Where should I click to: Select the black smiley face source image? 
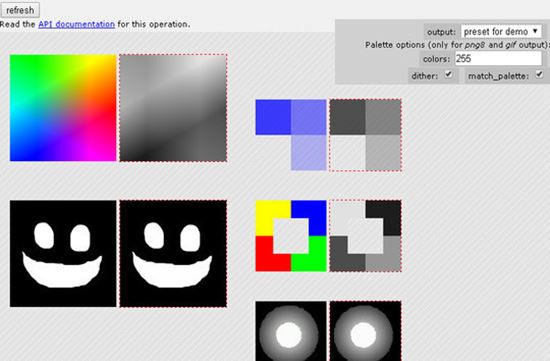[63, 254]
